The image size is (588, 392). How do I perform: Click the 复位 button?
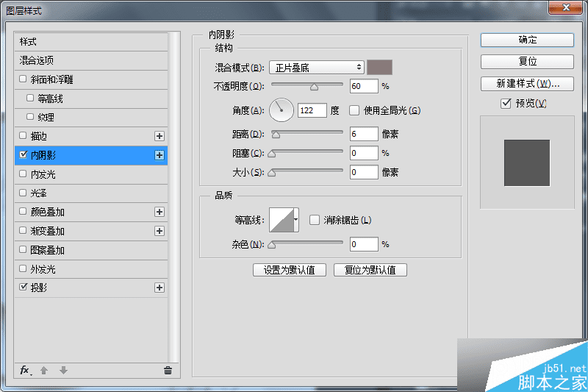click(527, 62)
